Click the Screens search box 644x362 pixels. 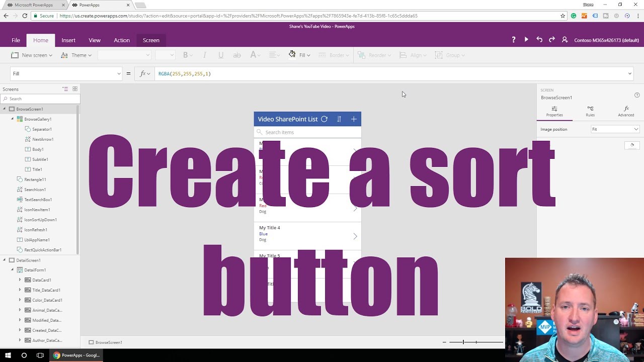[40, 99]
